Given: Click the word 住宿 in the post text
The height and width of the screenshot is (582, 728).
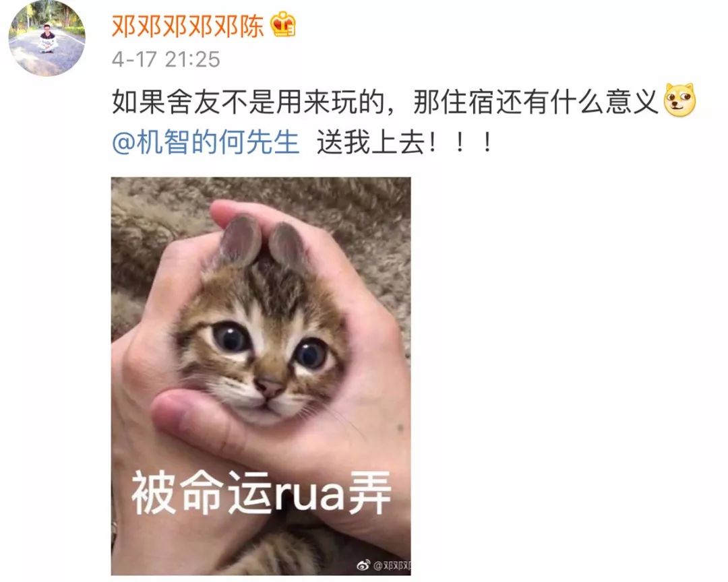Looking at the screenshot, I should coord(468,101).
